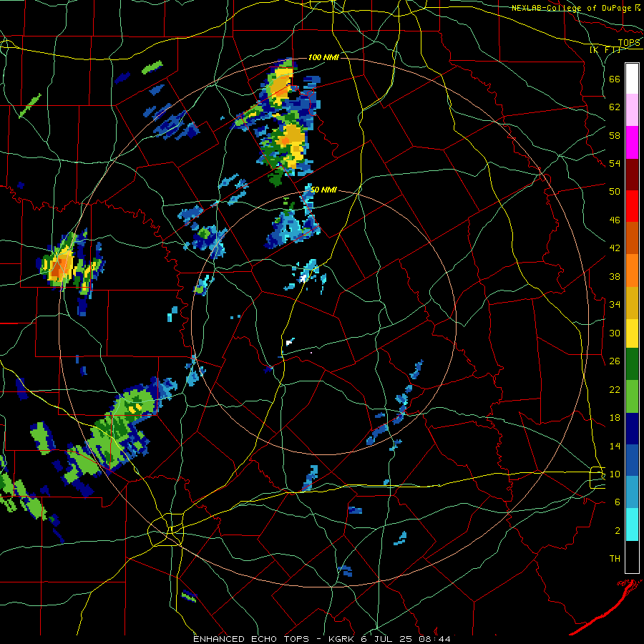Select the magenta swatch in the legend
The height and width of the screenshot is (644, 644).
pyautogui.click(x=632, y=142)
